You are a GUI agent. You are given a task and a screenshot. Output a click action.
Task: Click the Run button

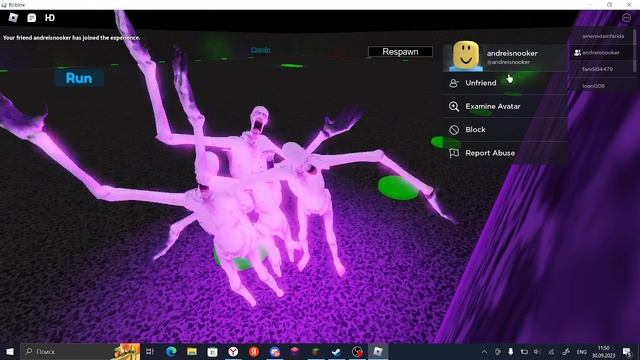[79, 78]
